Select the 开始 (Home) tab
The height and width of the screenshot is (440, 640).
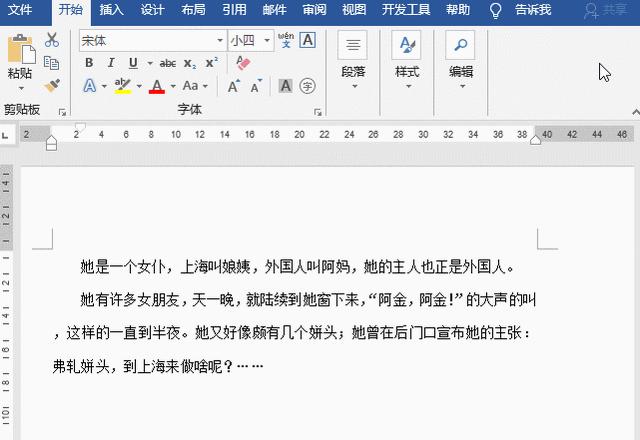70,9
